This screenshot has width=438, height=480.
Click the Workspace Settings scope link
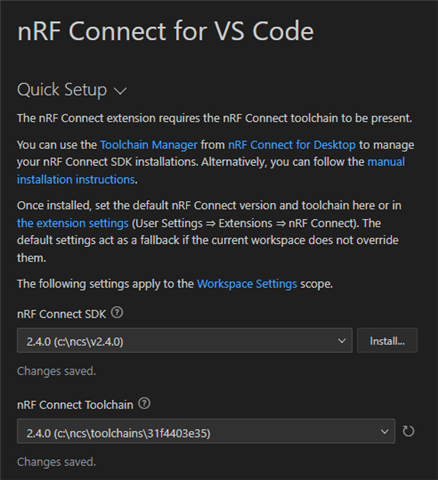coord(247,284)
